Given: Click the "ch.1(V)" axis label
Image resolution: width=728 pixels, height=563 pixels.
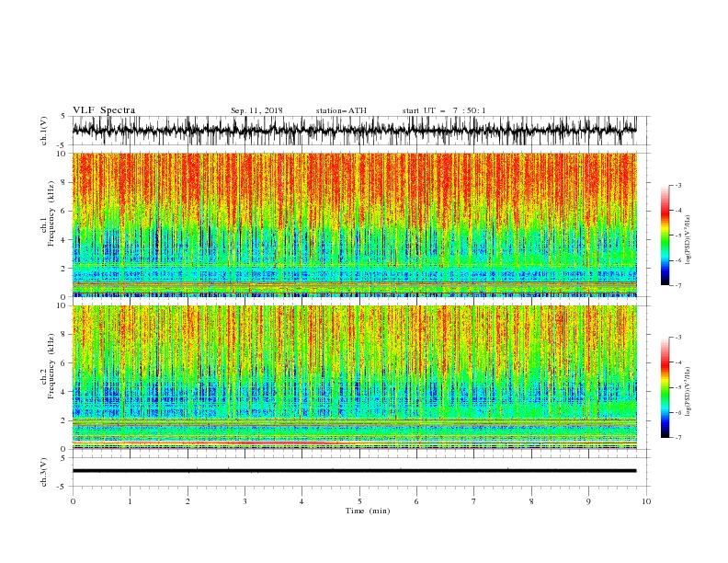Looking at the screenshot, I should tap(44, 131).
